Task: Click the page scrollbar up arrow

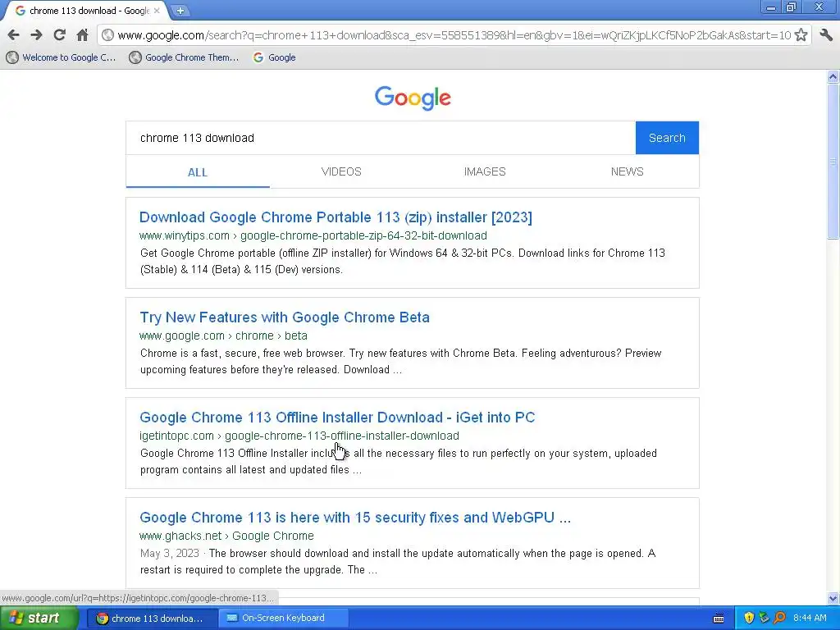Action: (833, 76)
